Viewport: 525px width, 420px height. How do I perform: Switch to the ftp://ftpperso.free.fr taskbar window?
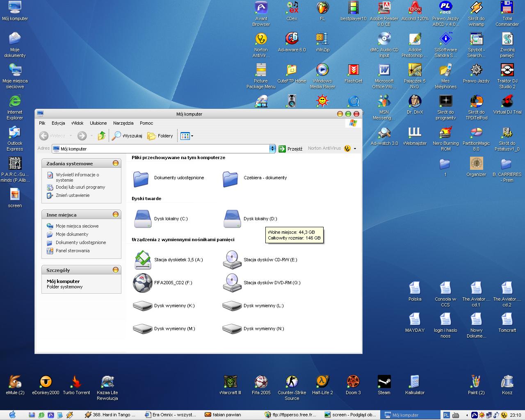pyautogui.click(x=291, y=415)
